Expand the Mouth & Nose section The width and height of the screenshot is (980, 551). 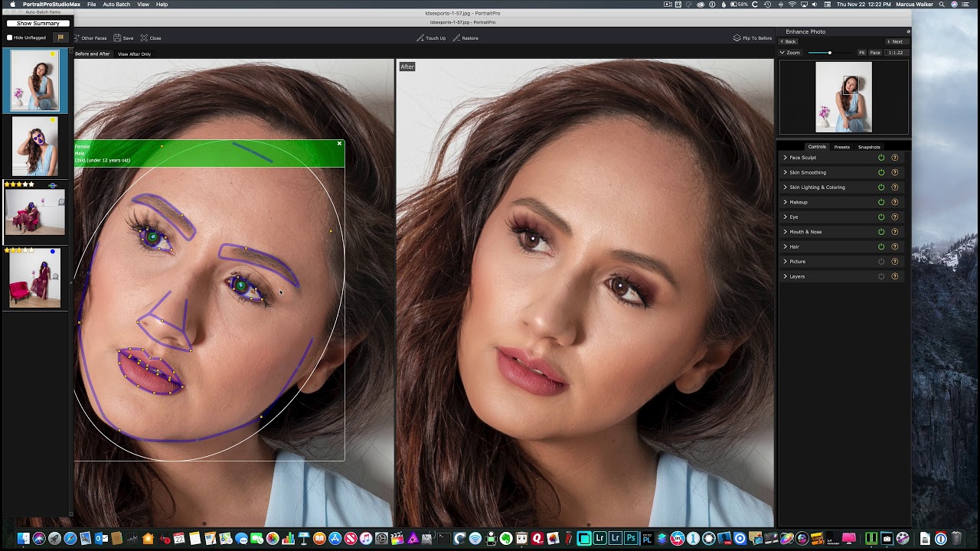click(786, 231)
